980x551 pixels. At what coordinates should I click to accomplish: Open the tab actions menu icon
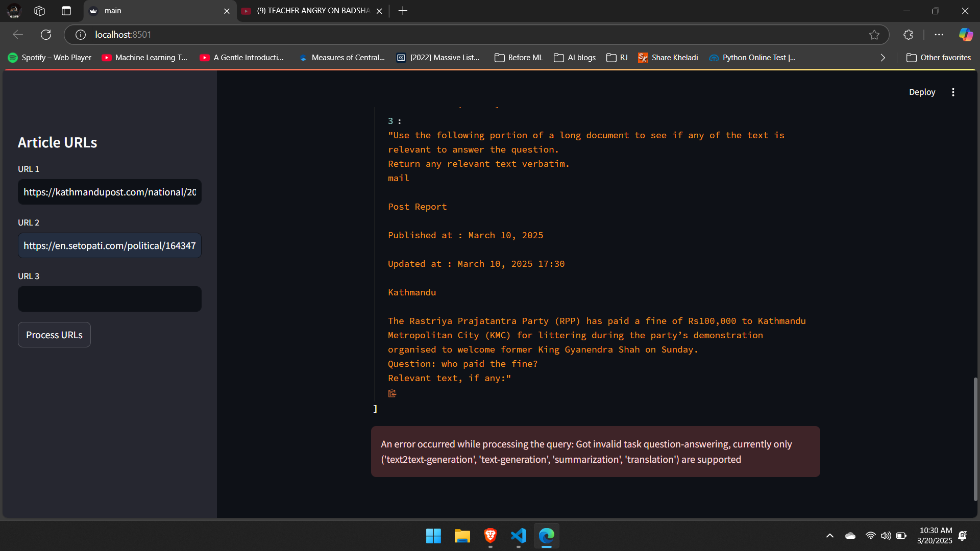pyautogui.click(x=66, y=11)
